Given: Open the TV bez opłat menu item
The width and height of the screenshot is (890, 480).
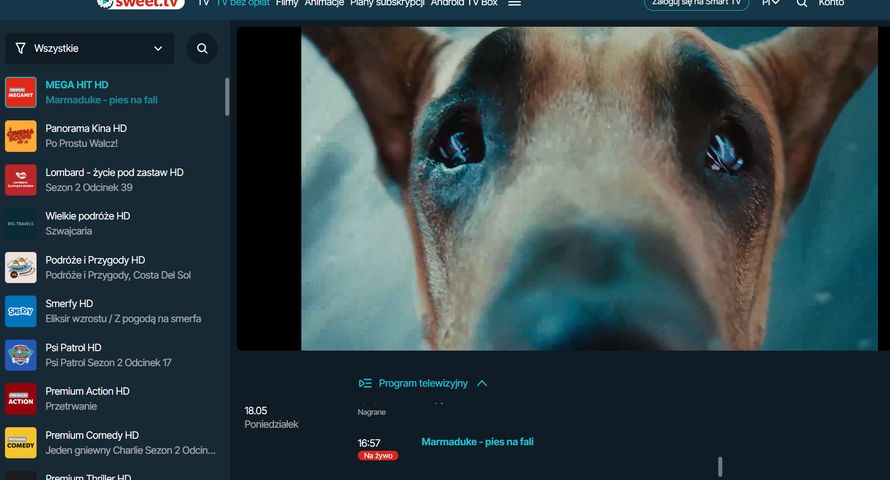Looking at the screenshot, I should [x=243, y=3].
